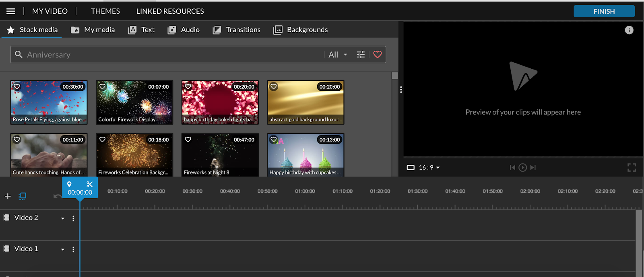The image size is (644, 277).
Task: Click the 00:30:00 mark on timeline ruler
Action: [192, 191]
